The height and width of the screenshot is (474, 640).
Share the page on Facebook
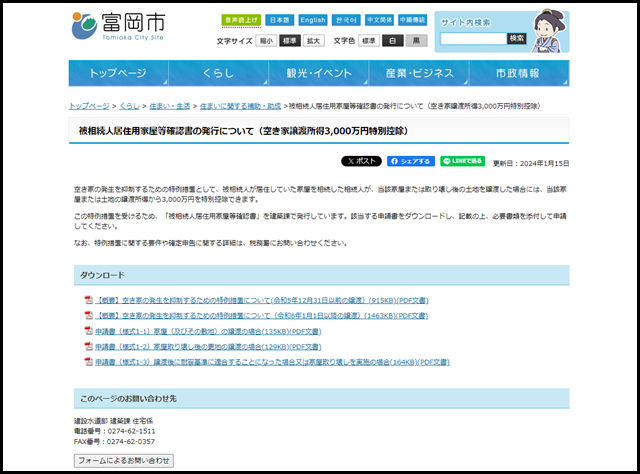coord(411,160)
